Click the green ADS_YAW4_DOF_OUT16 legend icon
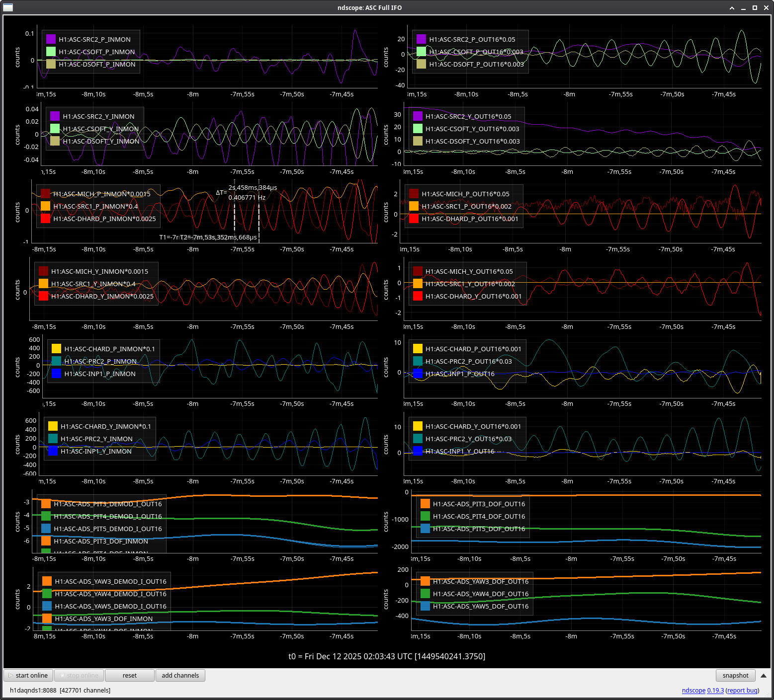 point(425,594)
